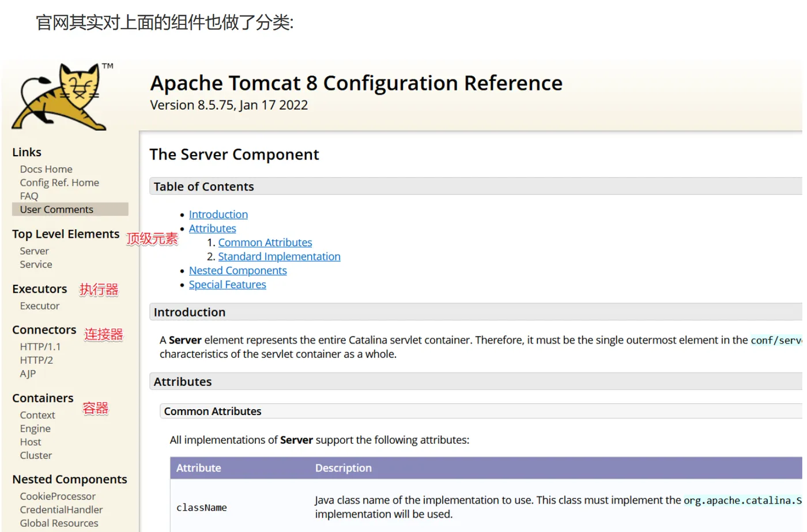The width and height of the screenshot is (807, 532).
Task: Click the conf/serv code text in introduction
Action: (x=776, y=340)
